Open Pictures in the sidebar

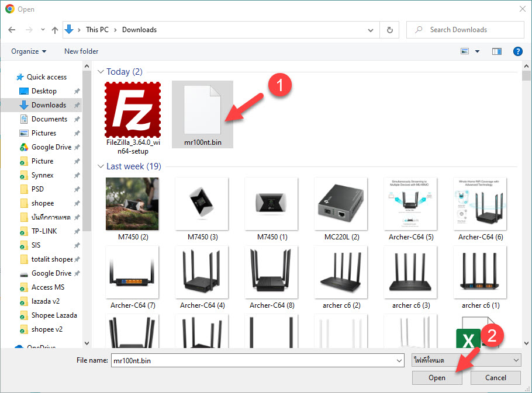[x=37, y=133]
